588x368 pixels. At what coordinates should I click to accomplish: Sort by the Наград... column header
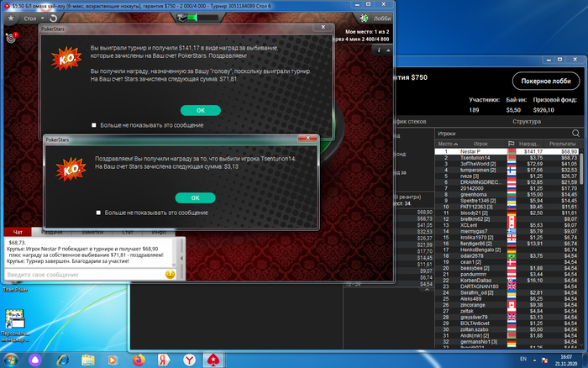click(x=529, y=144)
